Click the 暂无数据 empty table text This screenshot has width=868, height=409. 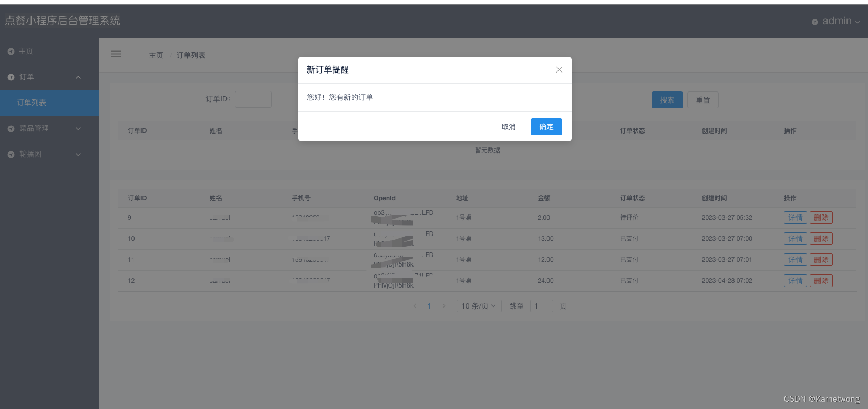point(488,150)
